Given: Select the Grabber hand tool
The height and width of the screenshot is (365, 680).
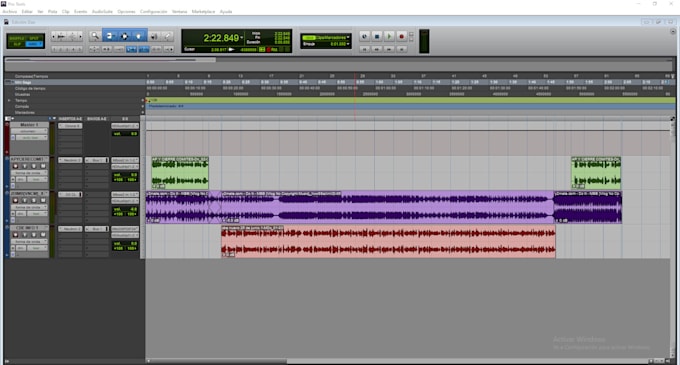Looking at the screenshot, I should (x=138, y=36).
